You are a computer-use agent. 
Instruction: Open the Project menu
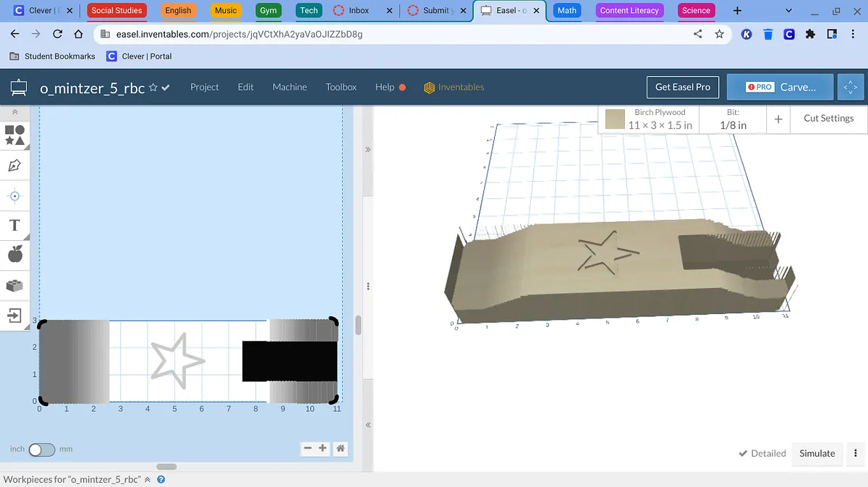click(204, 87)
